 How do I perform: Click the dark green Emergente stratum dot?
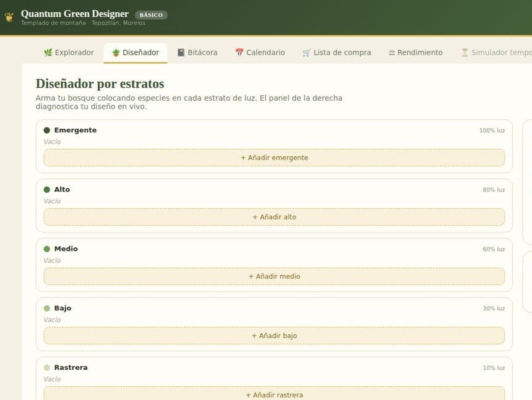pos(47,130)
